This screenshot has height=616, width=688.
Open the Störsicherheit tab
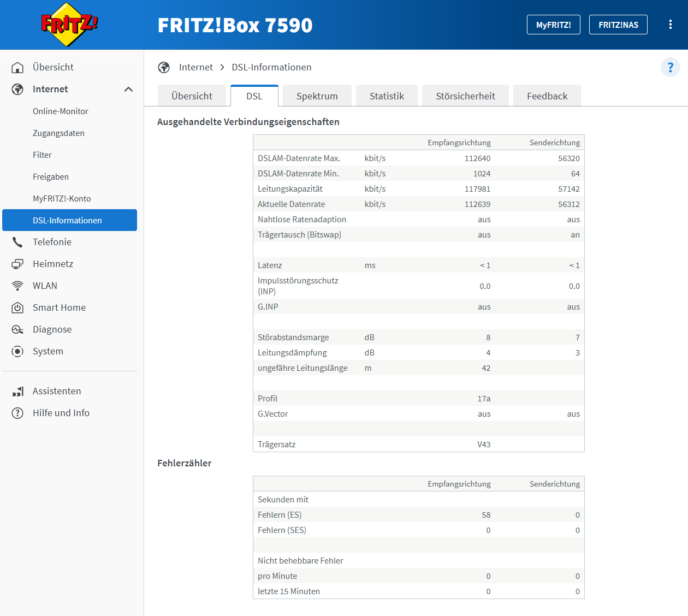(x=465, y=96)
